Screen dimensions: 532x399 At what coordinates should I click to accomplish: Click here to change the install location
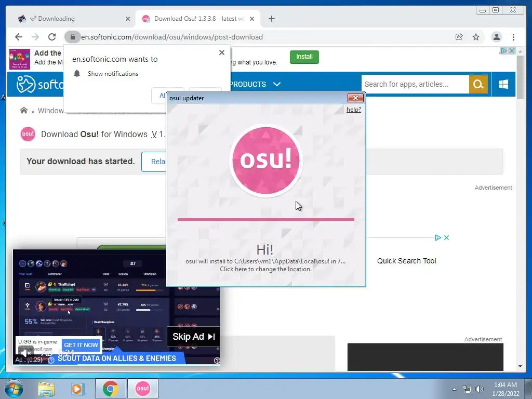click(265, 269)
